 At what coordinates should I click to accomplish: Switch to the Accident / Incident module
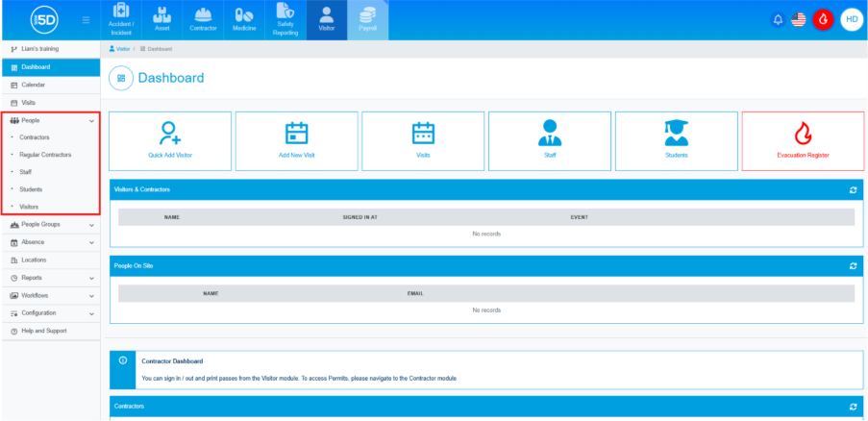[x=121, y=20]
